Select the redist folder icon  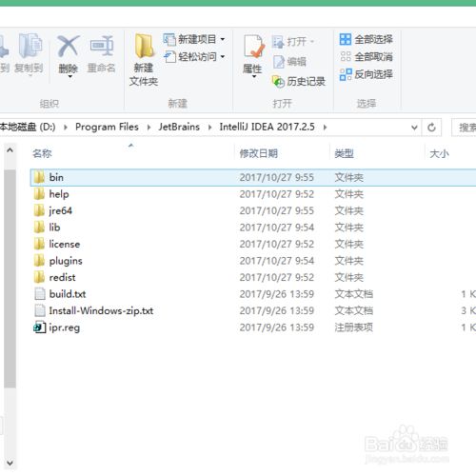click(x=39, y=277)
